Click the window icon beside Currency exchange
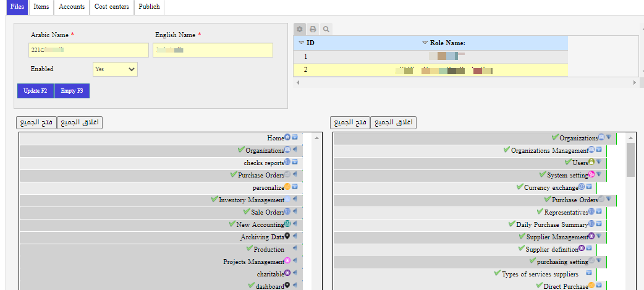 click(589, 187)
